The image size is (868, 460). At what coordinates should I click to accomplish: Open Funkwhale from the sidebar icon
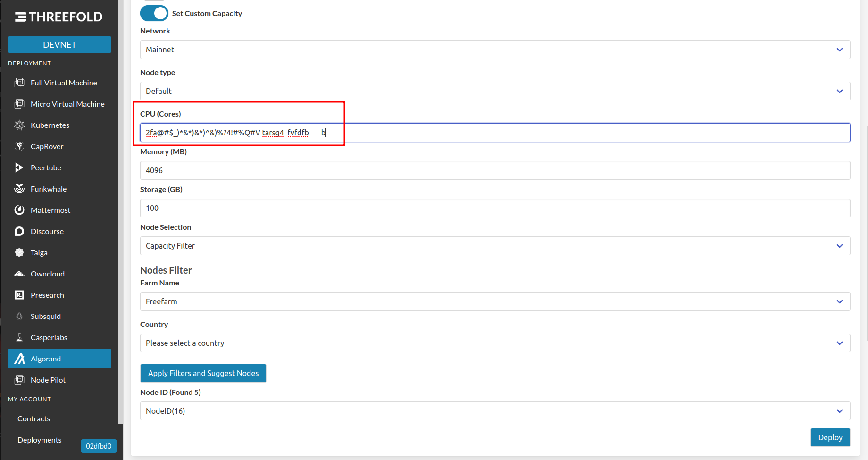[x=19, y=189]
